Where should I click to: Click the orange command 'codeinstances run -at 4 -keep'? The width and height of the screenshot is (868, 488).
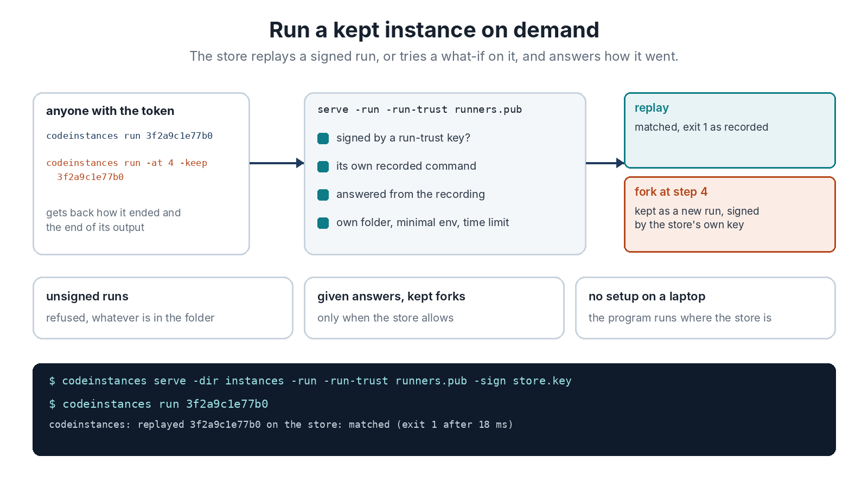(x=126, y=163)
